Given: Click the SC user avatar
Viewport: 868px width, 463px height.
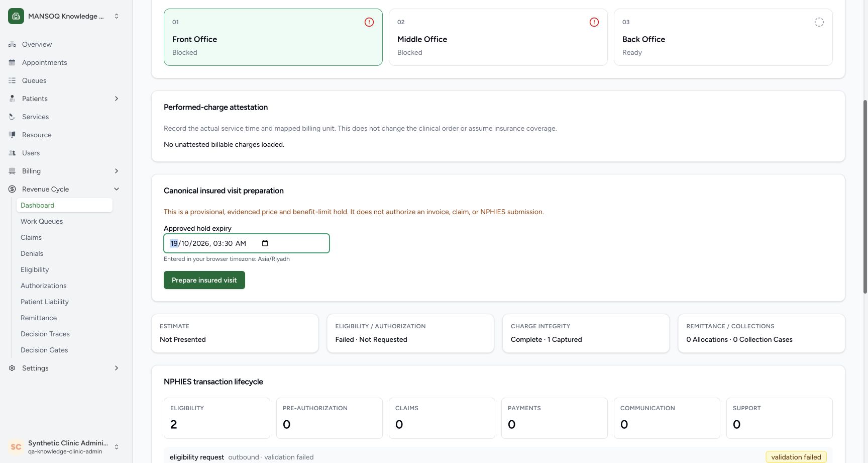Looking at the screenshot, I should click(16, 447).
